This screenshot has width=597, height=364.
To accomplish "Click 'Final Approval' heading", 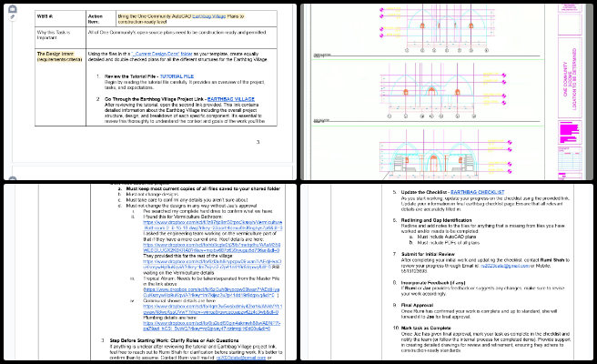I will (x=418, y=306).
